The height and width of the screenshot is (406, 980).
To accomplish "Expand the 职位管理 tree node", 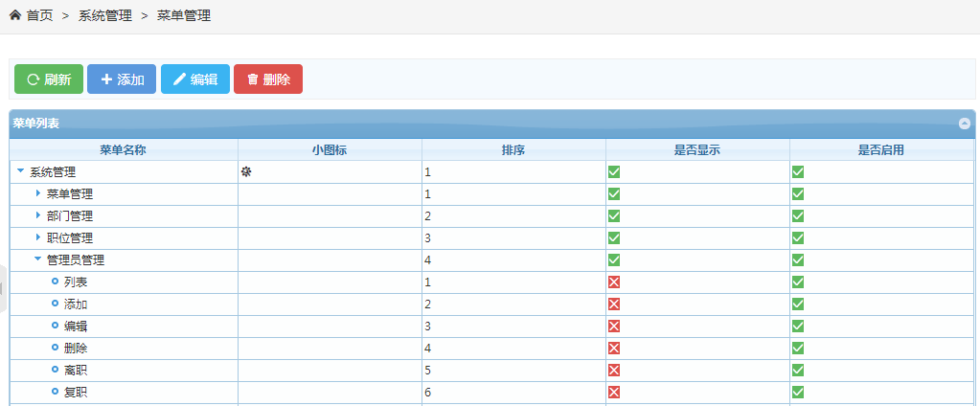I will click(x=38, y=237).
